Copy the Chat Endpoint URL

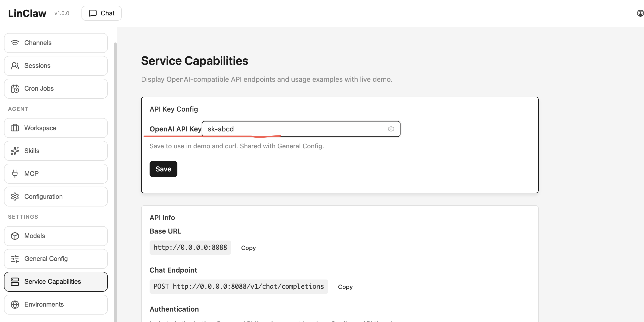click(x=345, y=287)
